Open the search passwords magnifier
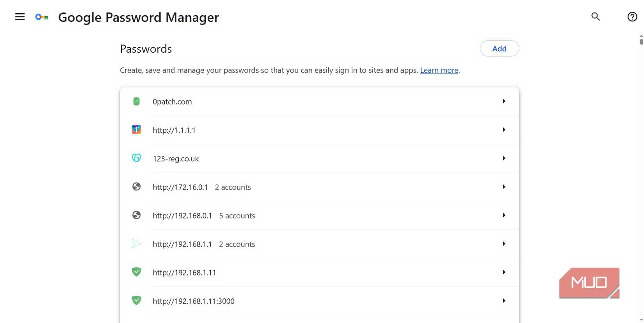644x323 pixels. click(596, 16)
